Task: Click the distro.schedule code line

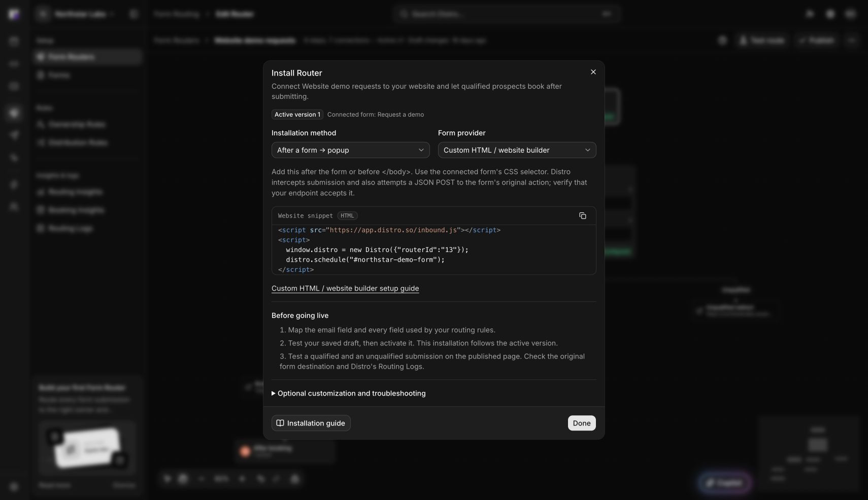Action: [x=365, y=260]
